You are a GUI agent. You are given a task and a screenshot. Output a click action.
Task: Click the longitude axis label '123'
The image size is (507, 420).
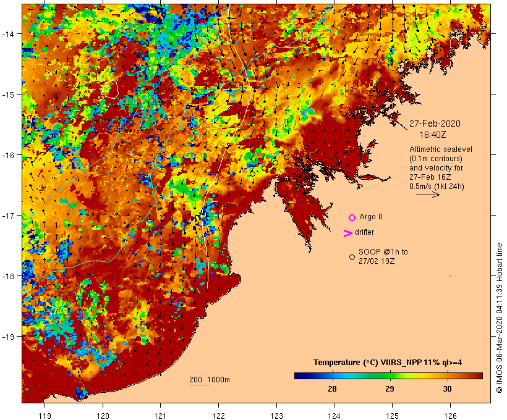pyautogui.click(x=276, y=416)
